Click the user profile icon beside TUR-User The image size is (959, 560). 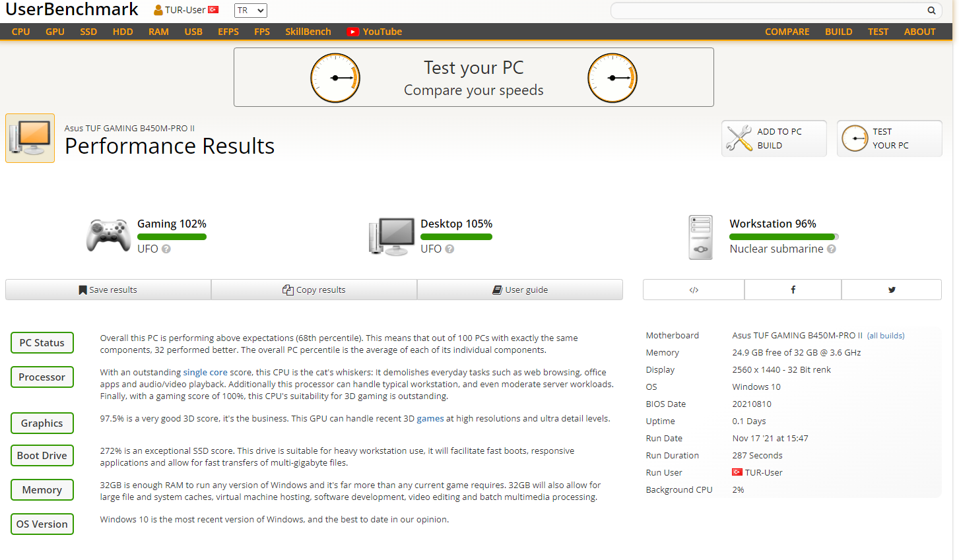coord(158,11)
